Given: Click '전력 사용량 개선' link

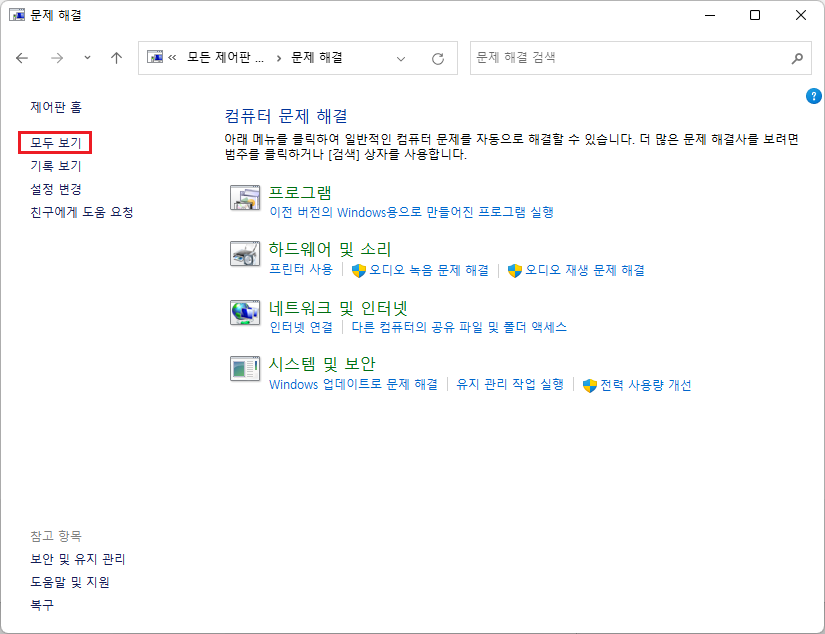Looking at the screenshot, I should (645, 385).
